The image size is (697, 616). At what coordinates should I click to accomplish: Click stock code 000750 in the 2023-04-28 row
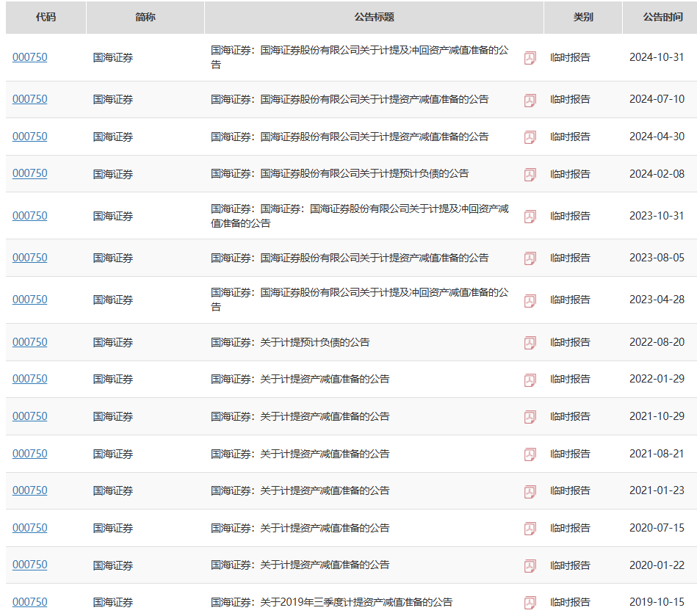[x=30, y=300]
